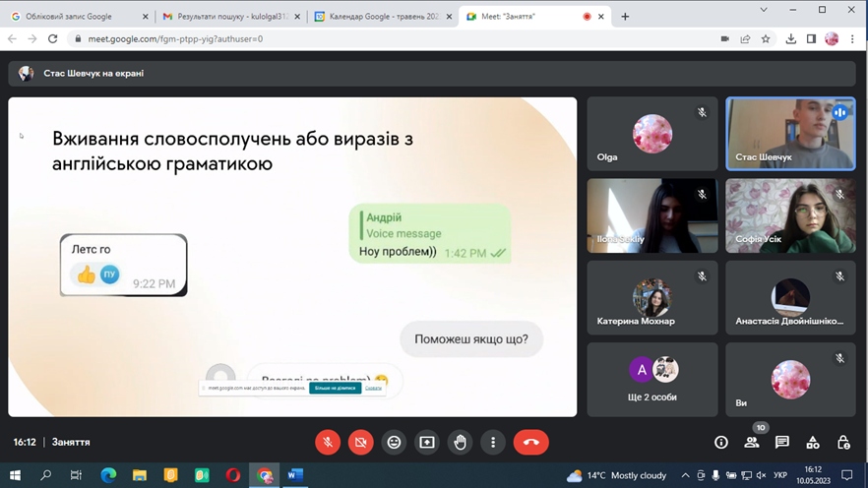The image size is (868, 488).
Task: Unmute the microphone in Meet
Action: pos(328,443)
